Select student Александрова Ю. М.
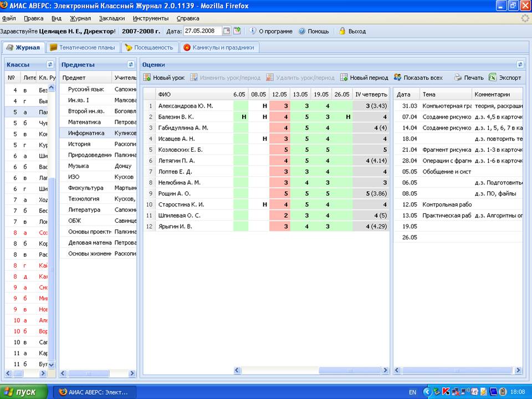 (x=186, y=106)
